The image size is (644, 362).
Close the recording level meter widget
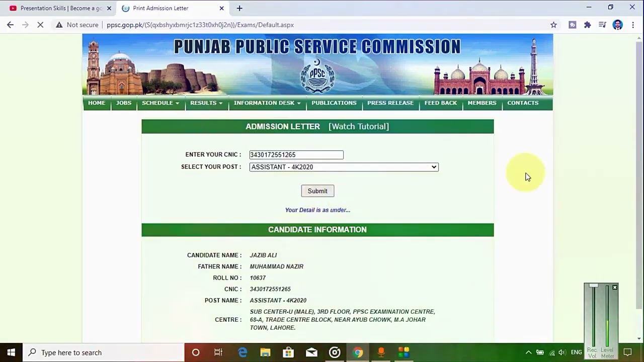pyautogui.click(x=615, y=287)
